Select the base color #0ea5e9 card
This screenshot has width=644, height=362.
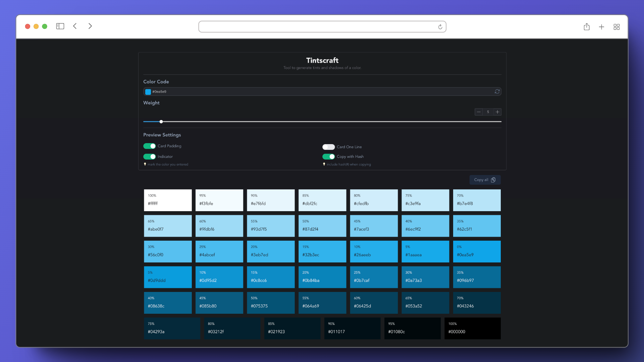click(x=477, y=251)
